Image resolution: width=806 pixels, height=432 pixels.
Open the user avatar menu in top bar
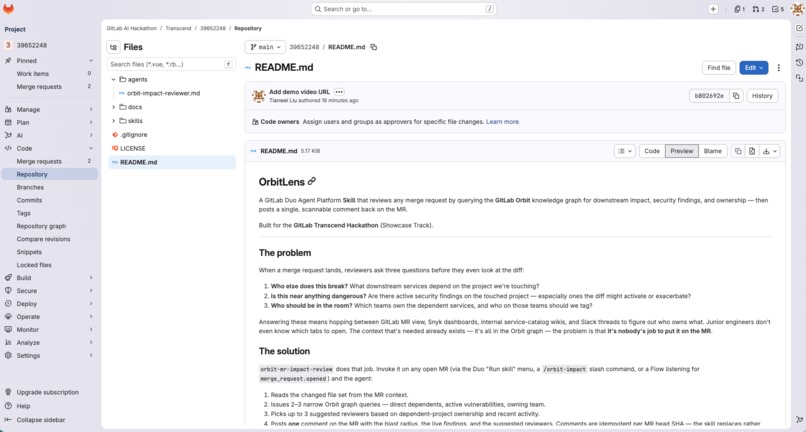point(797,9)
